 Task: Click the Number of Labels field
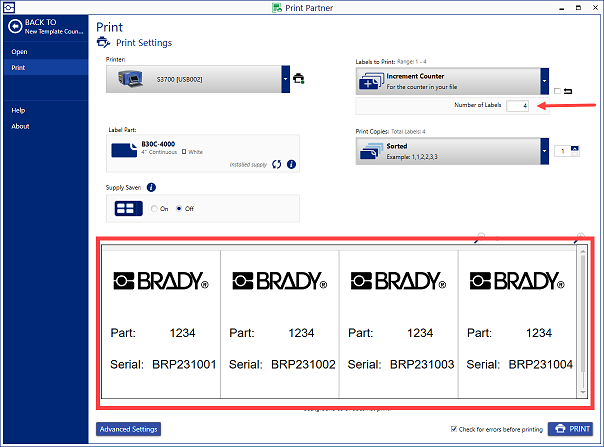pos(517,106)
